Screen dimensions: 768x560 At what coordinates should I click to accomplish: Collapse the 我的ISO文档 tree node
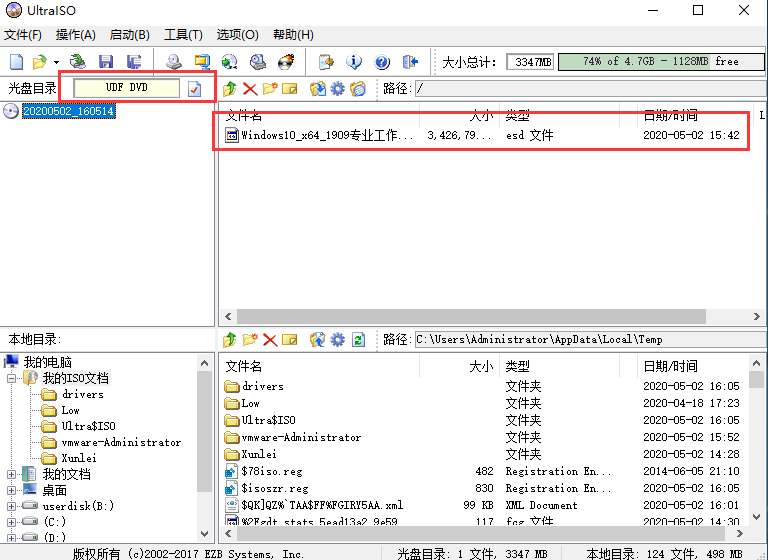coord(12,378)
